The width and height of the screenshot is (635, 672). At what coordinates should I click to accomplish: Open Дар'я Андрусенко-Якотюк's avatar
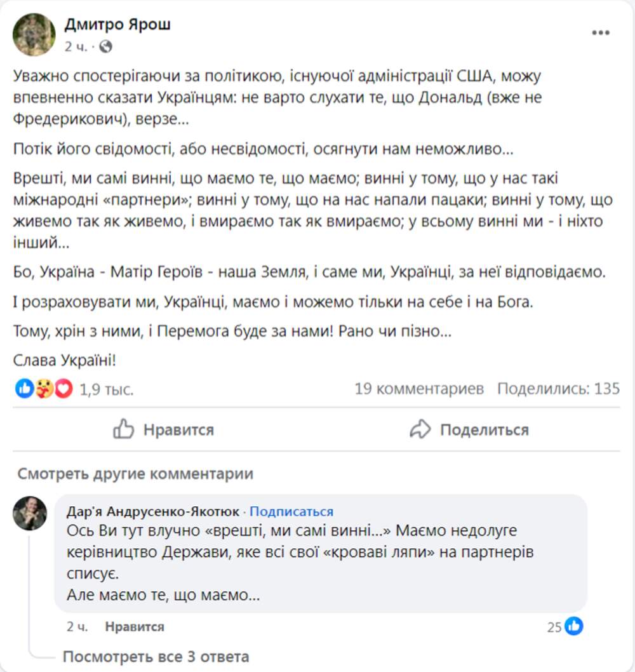tap(30, 513)
